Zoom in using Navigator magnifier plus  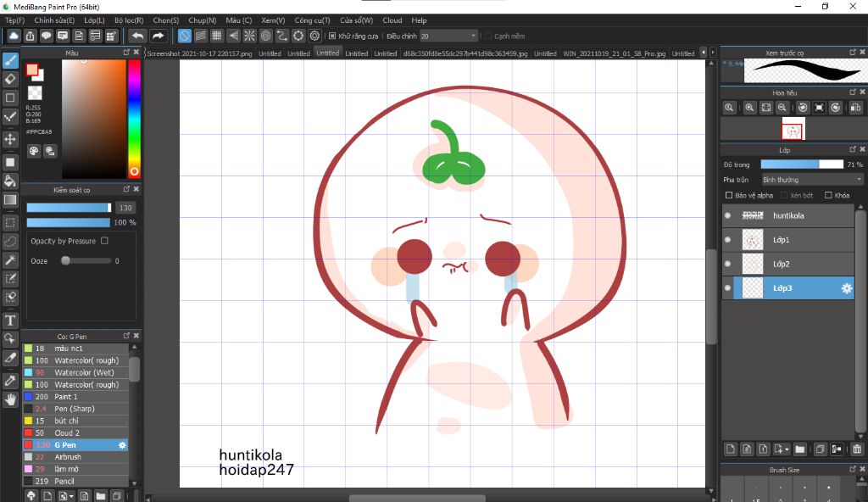click(749, 108)
